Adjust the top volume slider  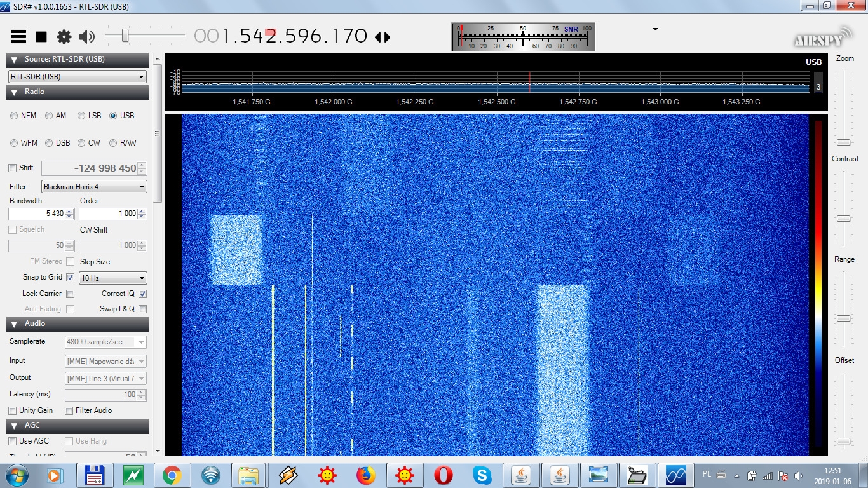tap(125, 36)
